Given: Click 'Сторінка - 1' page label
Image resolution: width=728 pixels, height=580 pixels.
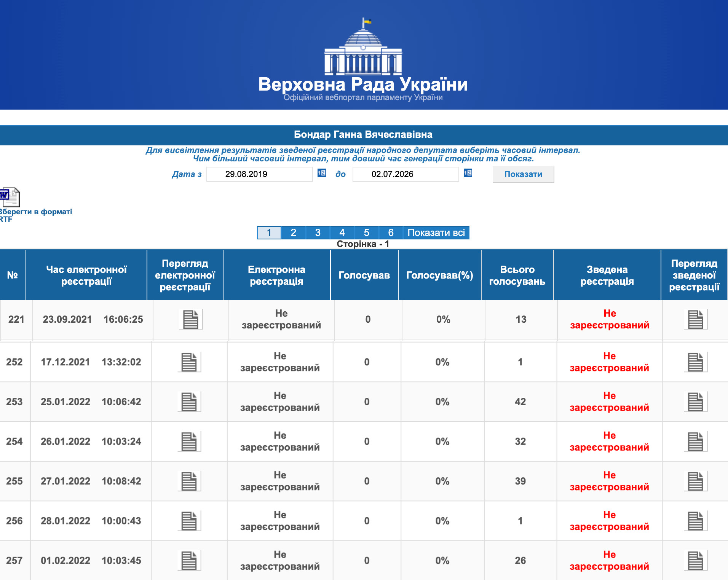Looking at the screenshot, I should 363,244.
